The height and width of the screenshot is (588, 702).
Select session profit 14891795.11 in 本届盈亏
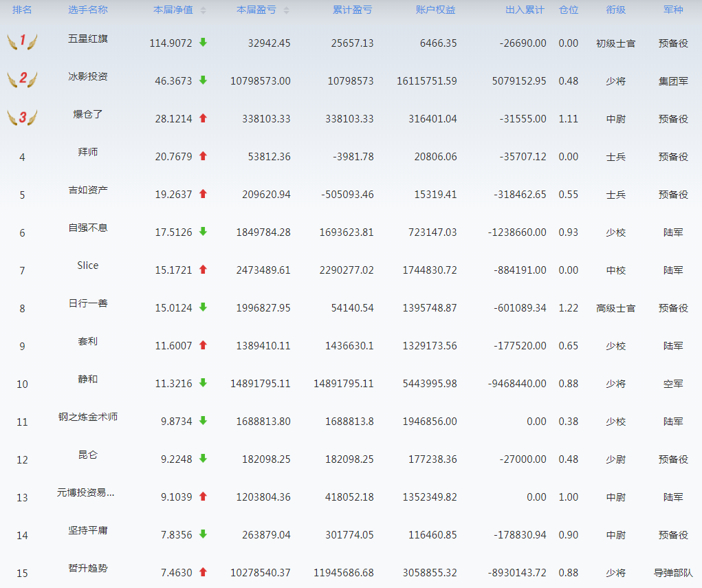260,384
